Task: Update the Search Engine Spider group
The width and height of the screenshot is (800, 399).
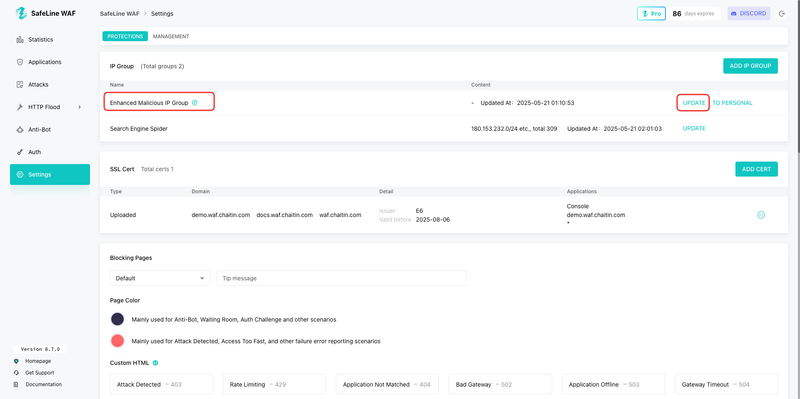Action: [694, 129]
